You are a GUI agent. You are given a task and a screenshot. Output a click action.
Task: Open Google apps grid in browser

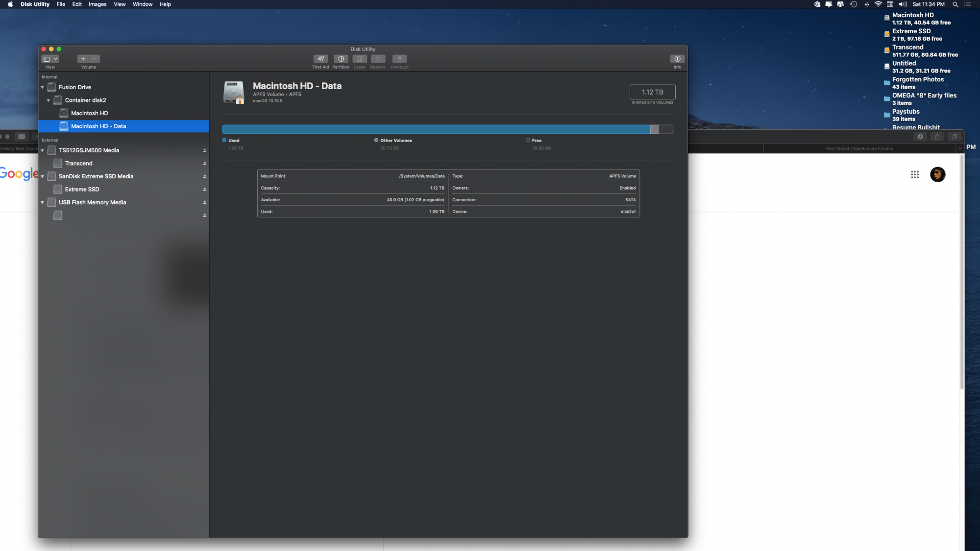[914, 175]
